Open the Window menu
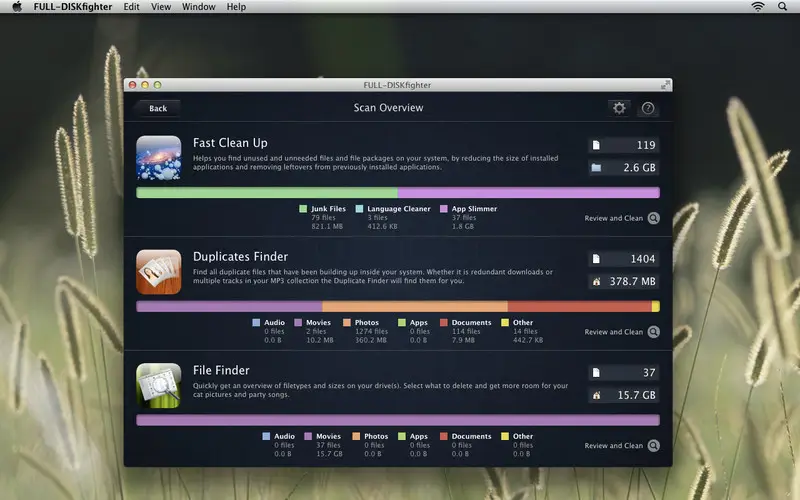Viewport: 800px width, 500px height. (x=198, y=7)
